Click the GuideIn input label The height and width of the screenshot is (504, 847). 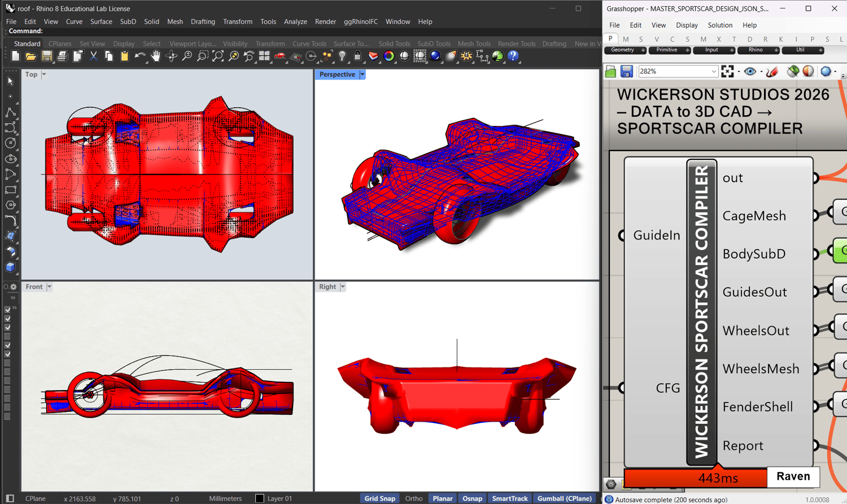pyautogui.click(x=657, y=235)
